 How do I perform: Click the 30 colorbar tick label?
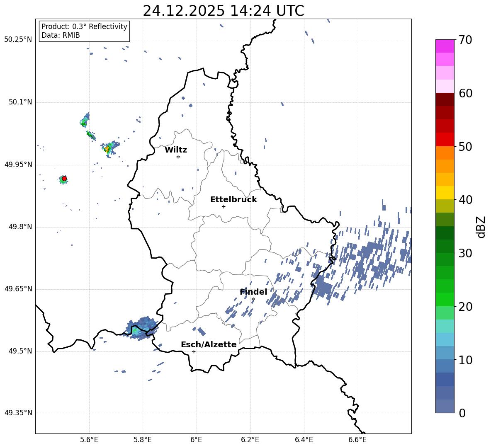point(465,253)
